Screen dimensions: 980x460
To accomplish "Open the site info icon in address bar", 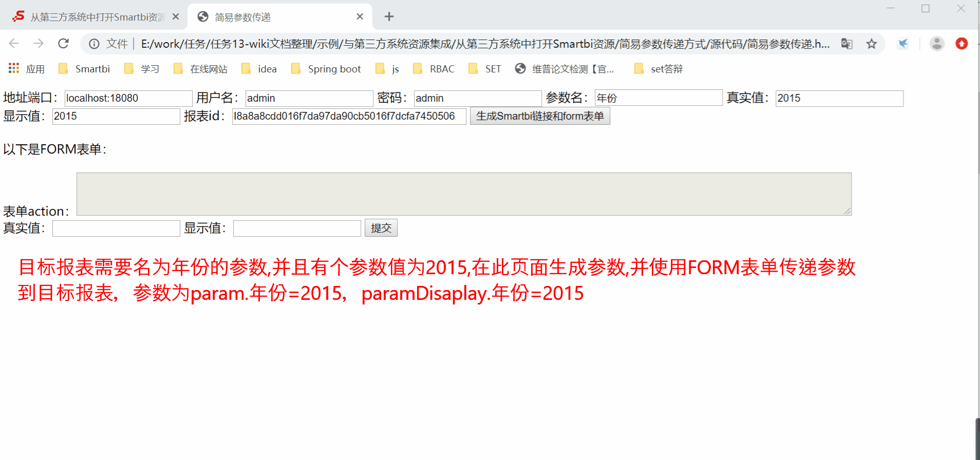I will (94, 44).
